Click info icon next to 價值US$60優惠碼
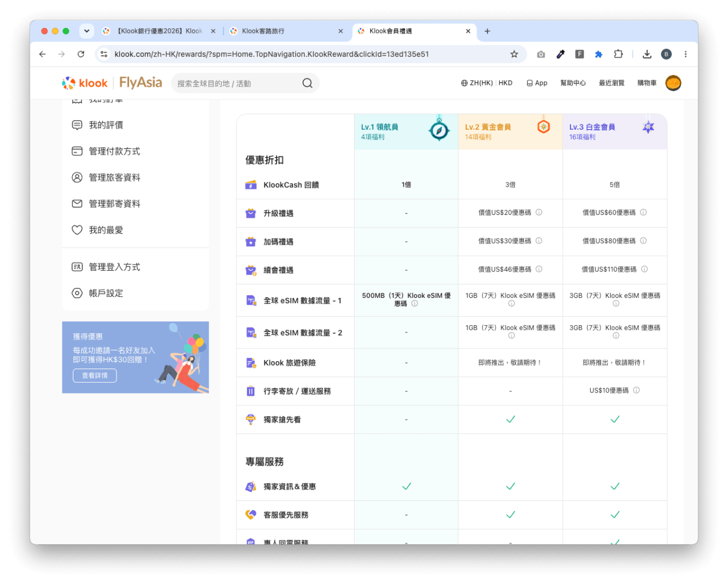The height and width of the screenshot is (584, 728). click(643, 212)
